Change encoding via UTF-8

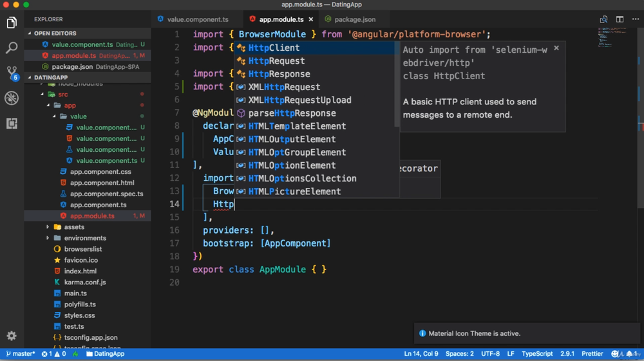(x=490, y=354)
